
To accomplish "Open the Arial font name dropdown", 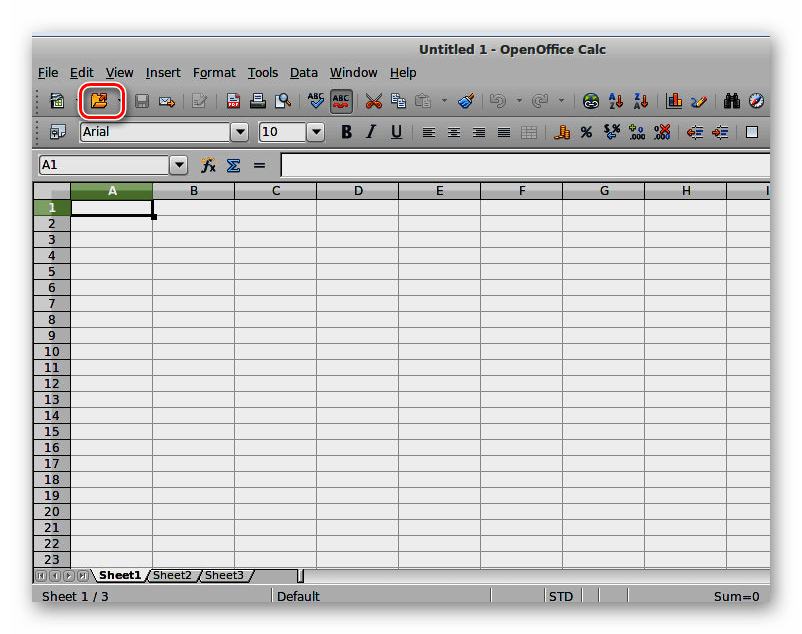I will point(239,132).
